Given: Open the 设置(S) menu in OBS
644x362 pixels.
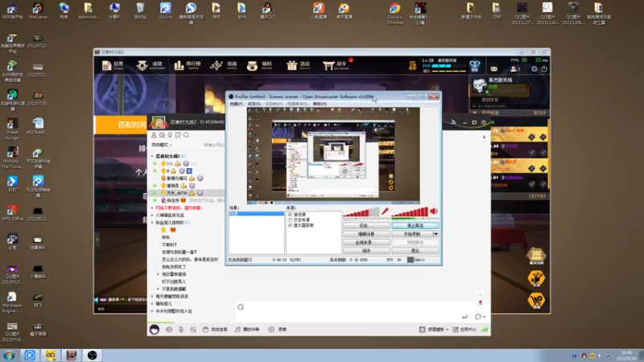Looking at the screenshot, I should click(x=254, y=104).
